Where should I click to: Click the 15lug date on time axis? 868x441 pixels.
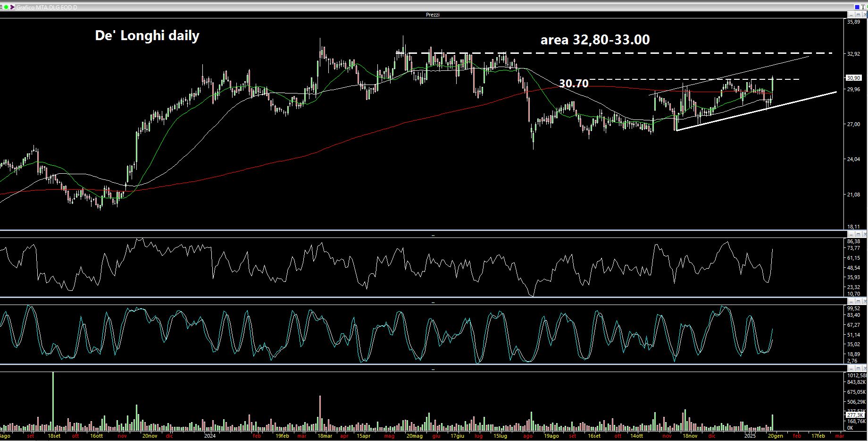click(500, 436)
